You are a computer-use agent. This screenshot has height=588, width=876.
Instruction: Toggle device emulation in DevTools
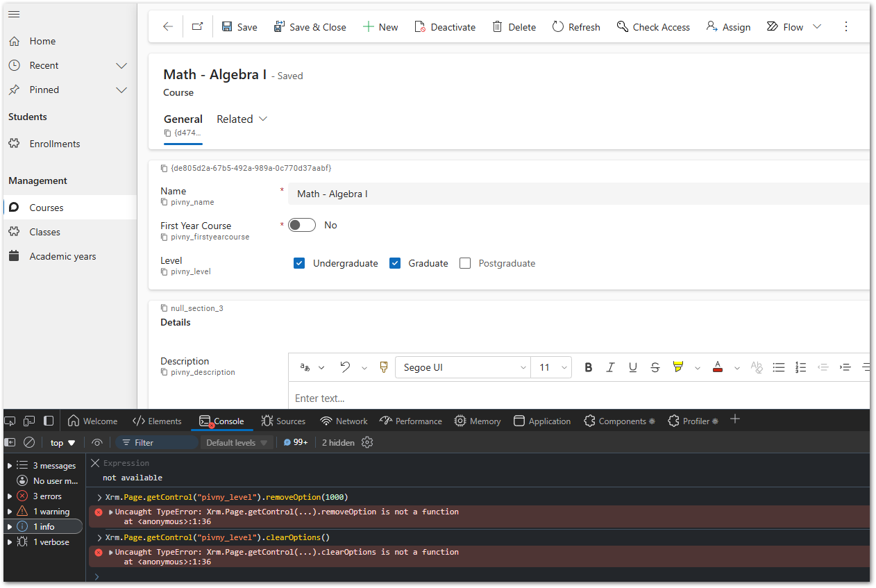pyautogui.click(x=29, y=421)
